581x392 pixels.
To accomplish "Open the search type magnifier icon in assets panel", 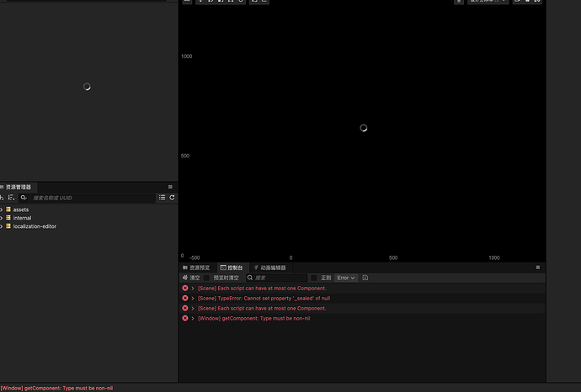I will click(24, 198).
